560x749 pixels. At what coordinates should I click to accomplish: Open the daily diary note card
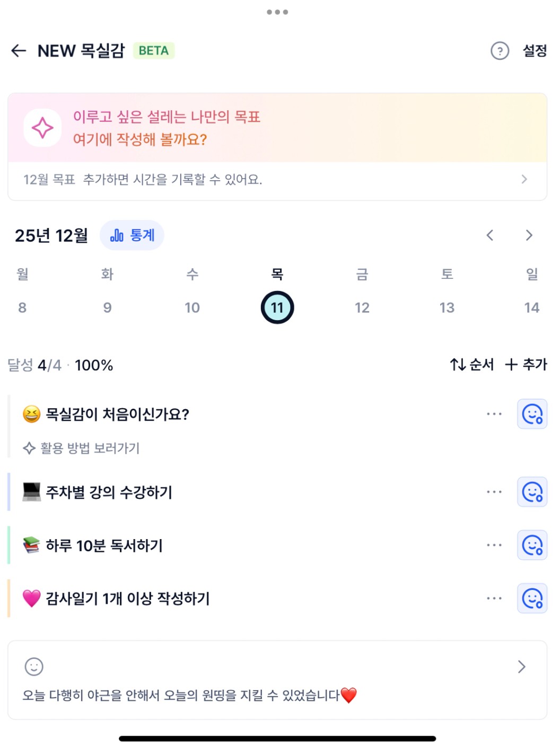(277, 680)
